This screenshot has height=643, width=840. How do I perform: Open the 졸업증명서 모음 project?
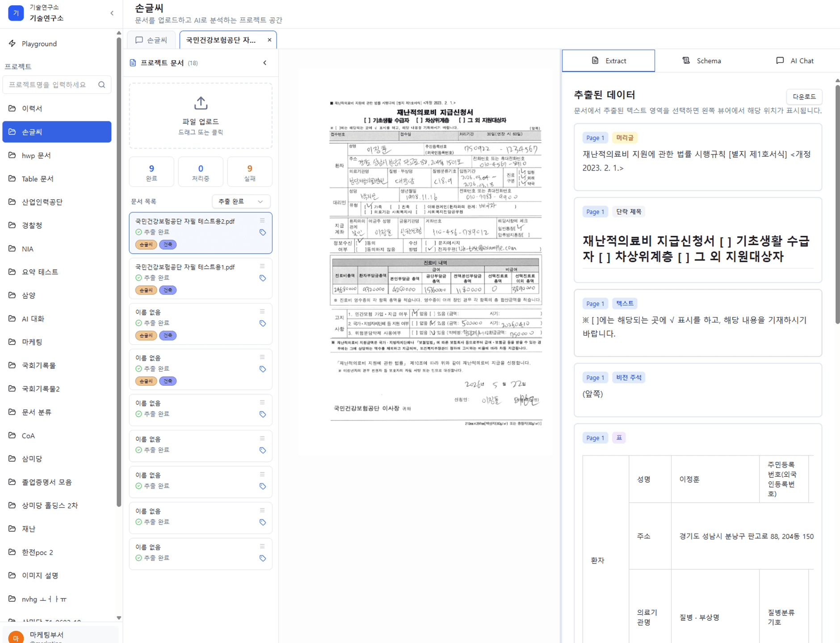(x=57, y=482)
